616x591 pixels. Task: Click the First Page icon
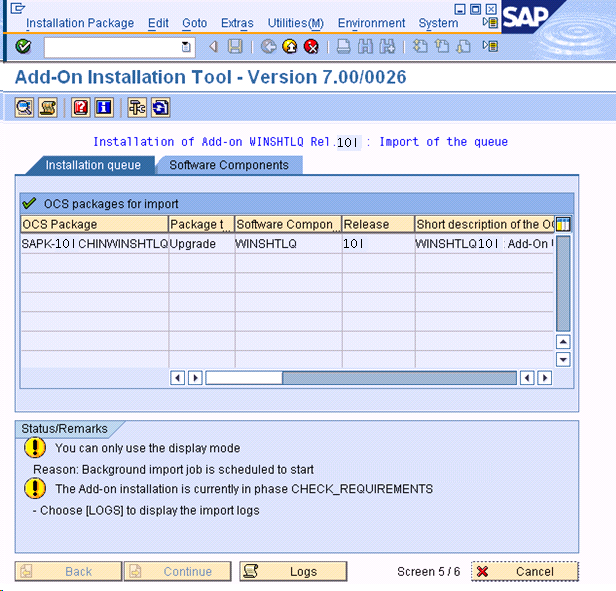(x=420, y=47)
